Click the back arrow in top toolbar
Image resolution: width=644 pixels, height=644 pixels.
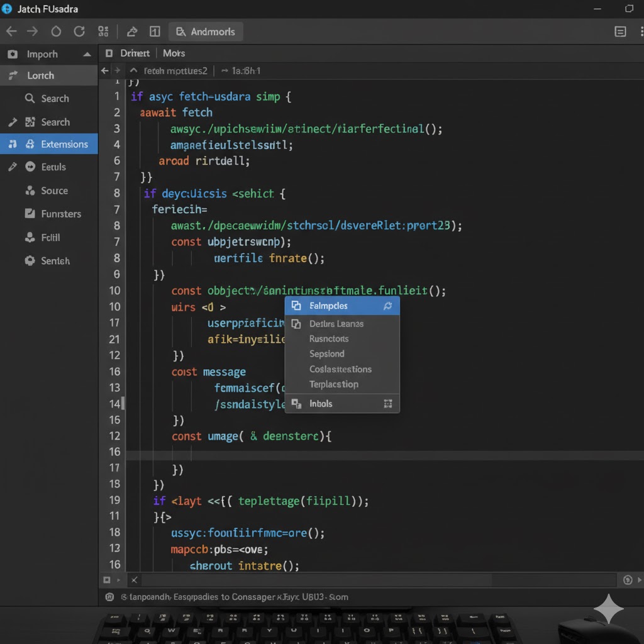pos(11,31)
